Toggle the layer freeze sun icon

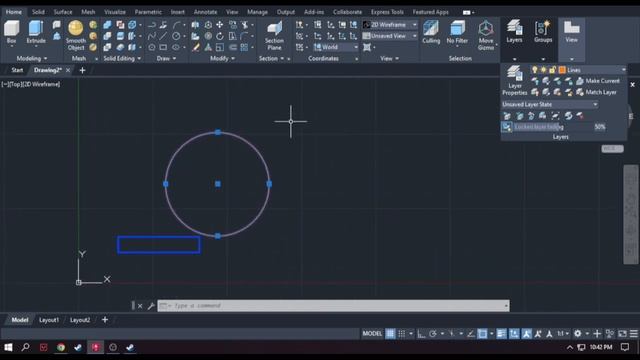(x=543, y=70)
